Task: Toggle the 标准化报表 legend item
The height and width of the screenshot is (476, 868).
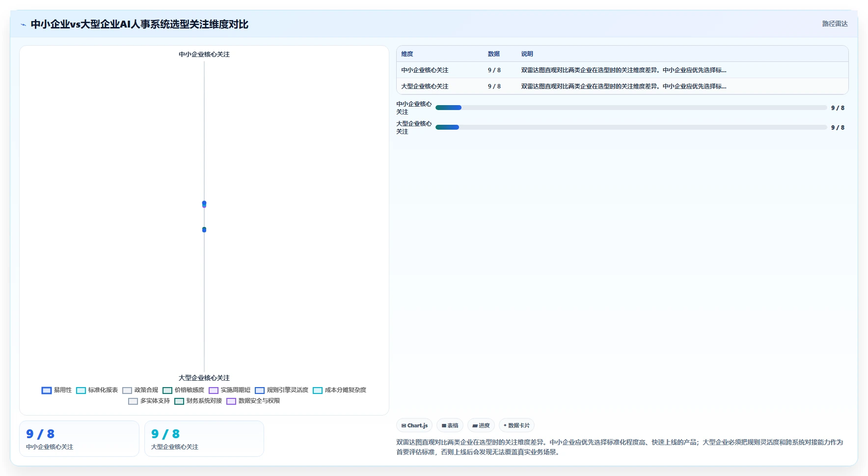Action: coord(97,390)
